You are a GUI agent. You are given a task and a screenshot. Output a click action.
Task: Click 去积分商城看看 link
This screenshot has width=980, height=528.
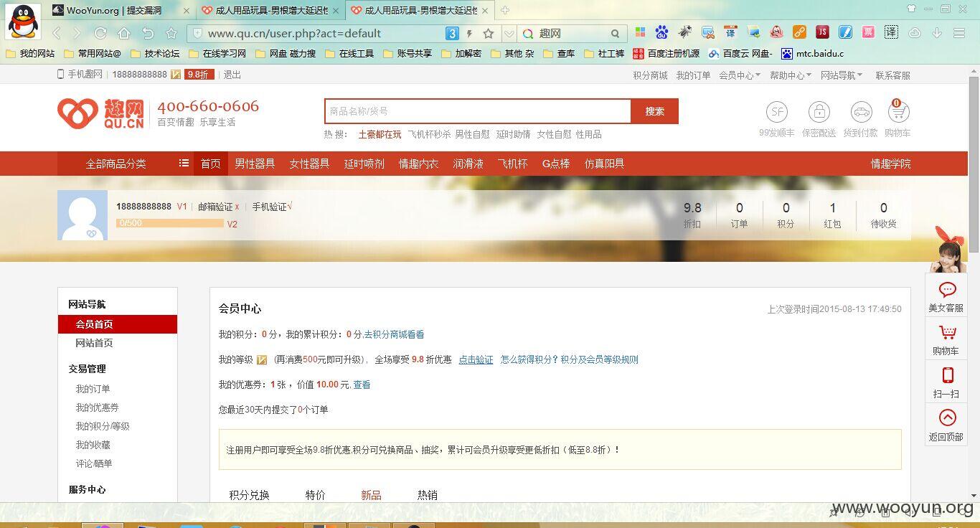394,334
